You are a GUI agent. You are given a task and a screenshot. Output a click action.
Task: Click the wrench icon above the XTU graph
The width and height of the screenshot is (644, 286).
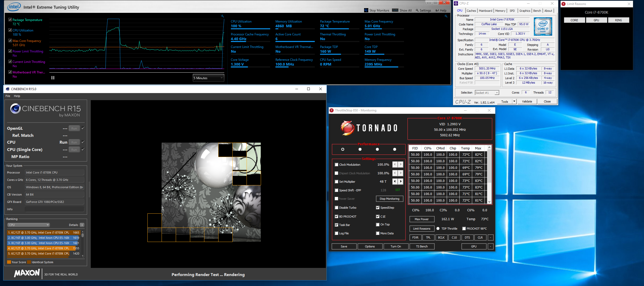coord(222,16)
